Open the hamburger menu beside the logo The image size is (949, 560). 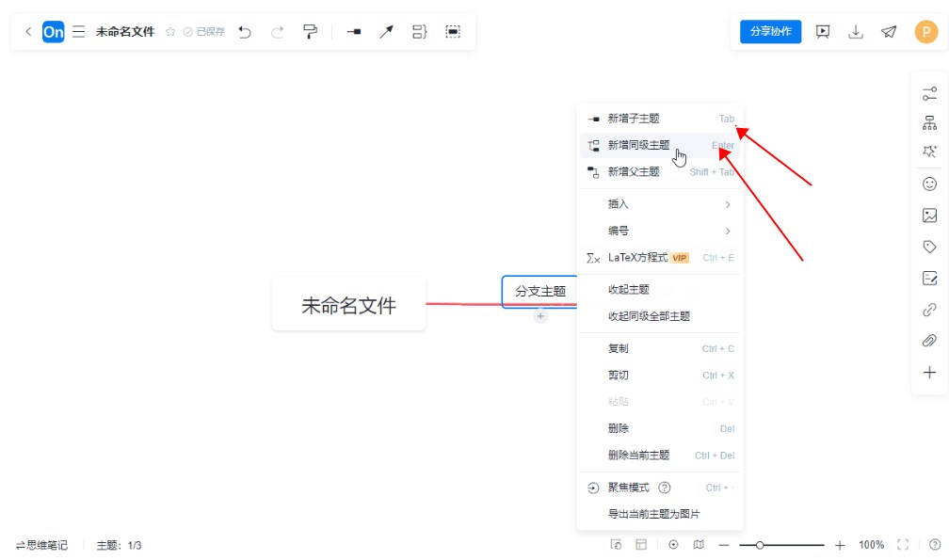tap(79, 32)
